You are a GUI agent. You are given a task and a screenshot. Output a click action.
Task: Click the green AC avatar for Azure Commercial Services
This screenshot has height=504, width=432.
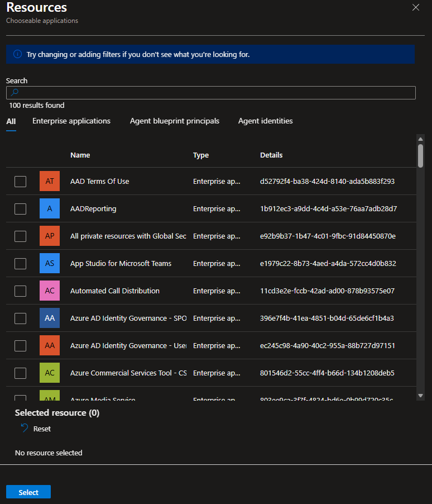[50, 373]
